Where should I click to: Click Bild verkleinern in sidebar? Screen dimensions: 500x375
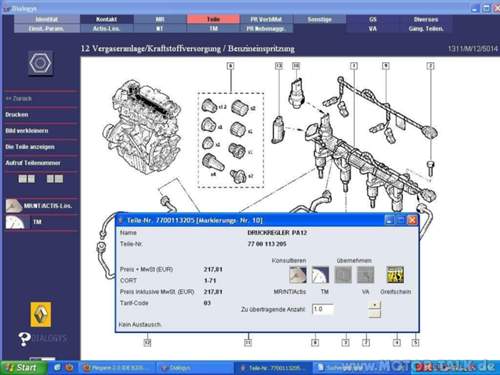coord(26,131)
